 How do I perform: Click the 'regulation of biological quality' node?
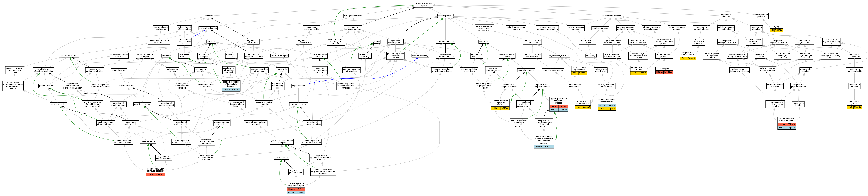point(311,28)
